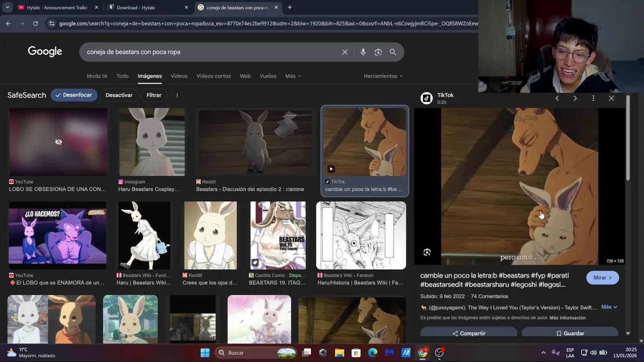Open SafeSearch more options menu

point(177,95)
